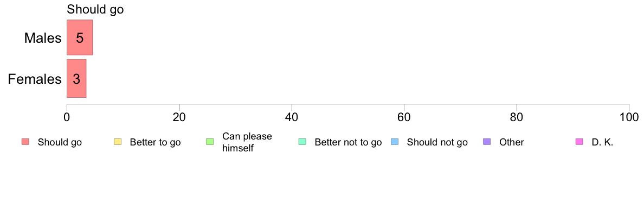Select the Females bar showing 3

76,78
